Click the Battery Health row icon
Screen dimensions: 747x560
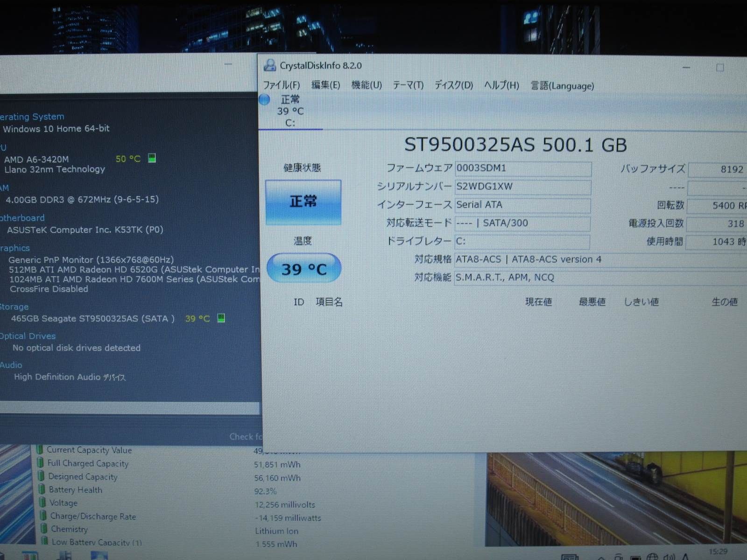pos(42,490)
